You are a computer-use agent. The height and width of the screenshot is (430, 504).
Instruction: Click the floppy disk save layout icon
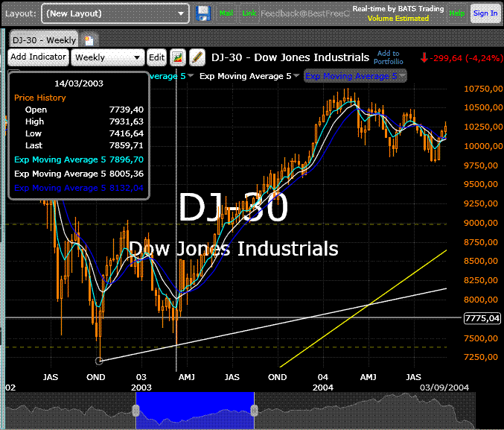[203, 13]
